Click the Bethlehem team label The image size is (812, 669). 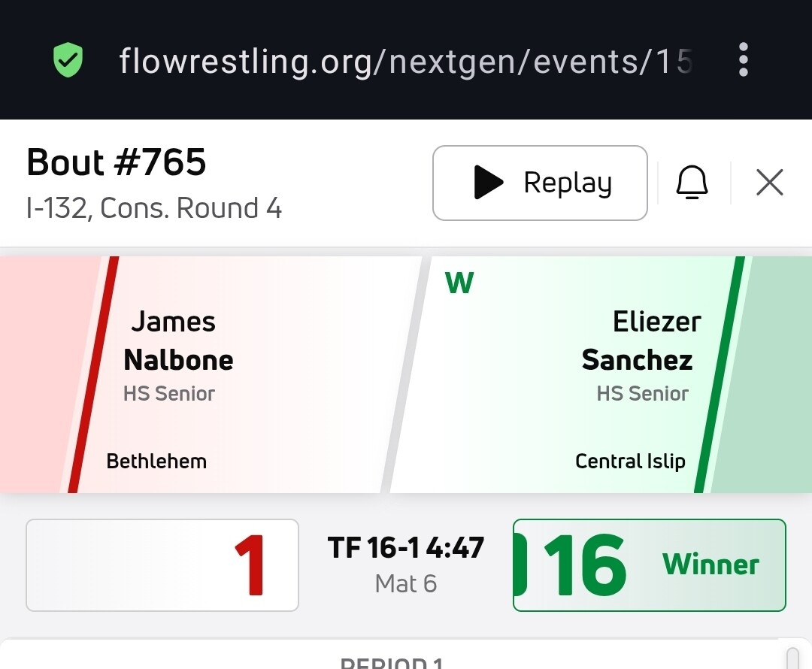point(156,461)
